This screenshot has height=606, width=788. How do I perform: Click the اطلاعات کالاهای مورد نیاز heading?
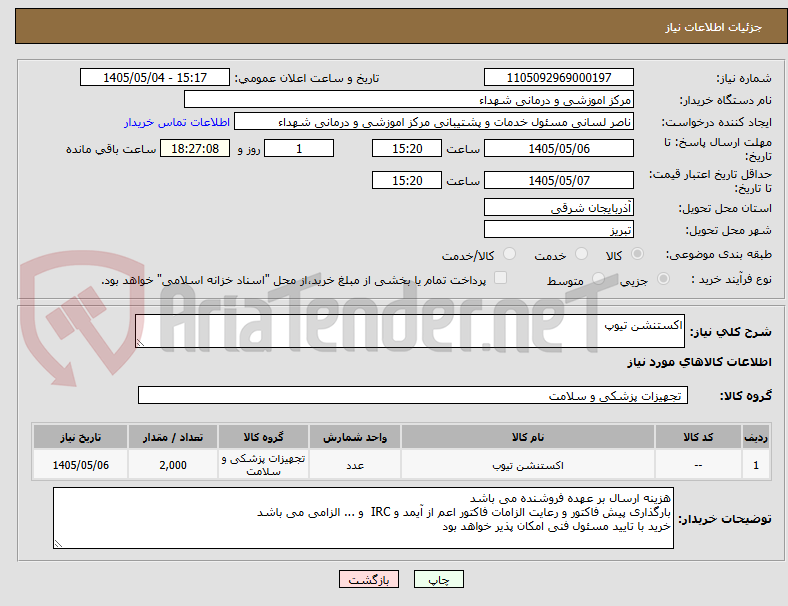coord(699,362)
